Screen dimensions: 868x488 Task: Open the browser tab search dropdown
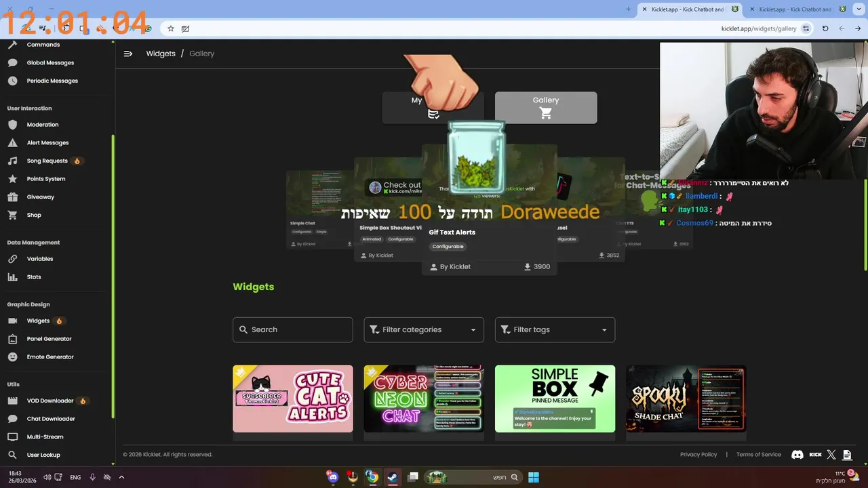coord(858,9)
